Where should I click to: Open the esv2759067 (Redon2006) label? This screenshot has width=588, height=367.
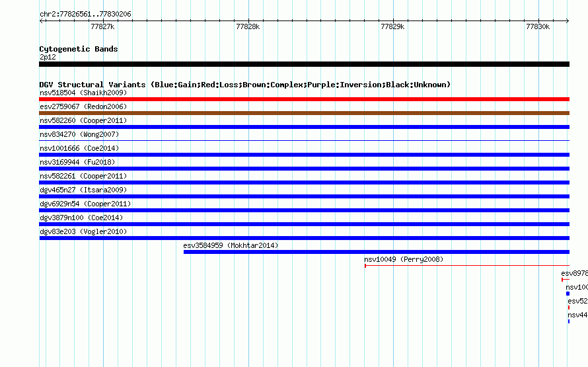83,106
